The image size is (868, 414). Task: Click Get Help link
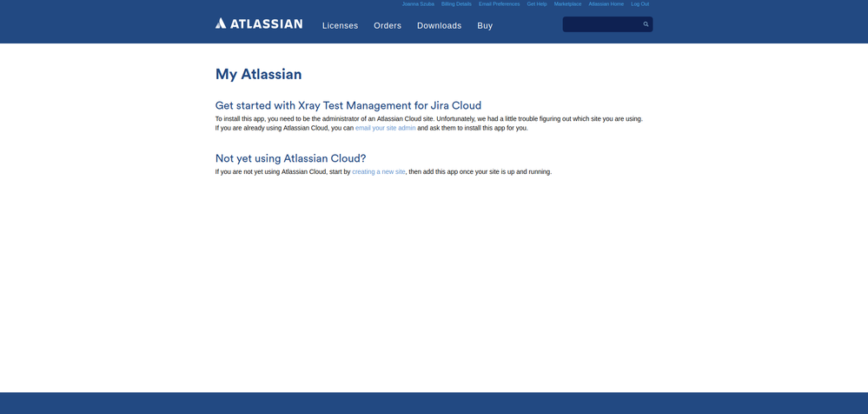coord(537,3)
